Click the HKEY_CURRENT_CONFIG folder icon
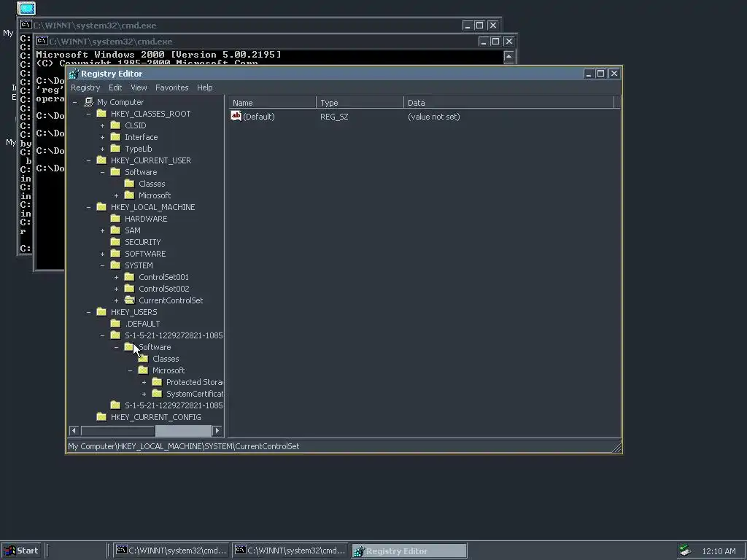Screen dimensions: 747x560 pyautogui.click(x=101, y=416)
